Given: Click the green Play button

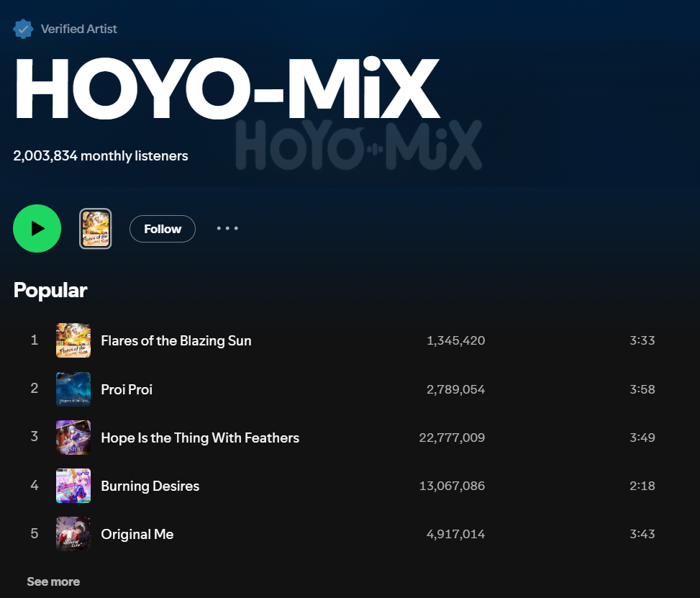Looking at the screenshot, I should (37, 229).
